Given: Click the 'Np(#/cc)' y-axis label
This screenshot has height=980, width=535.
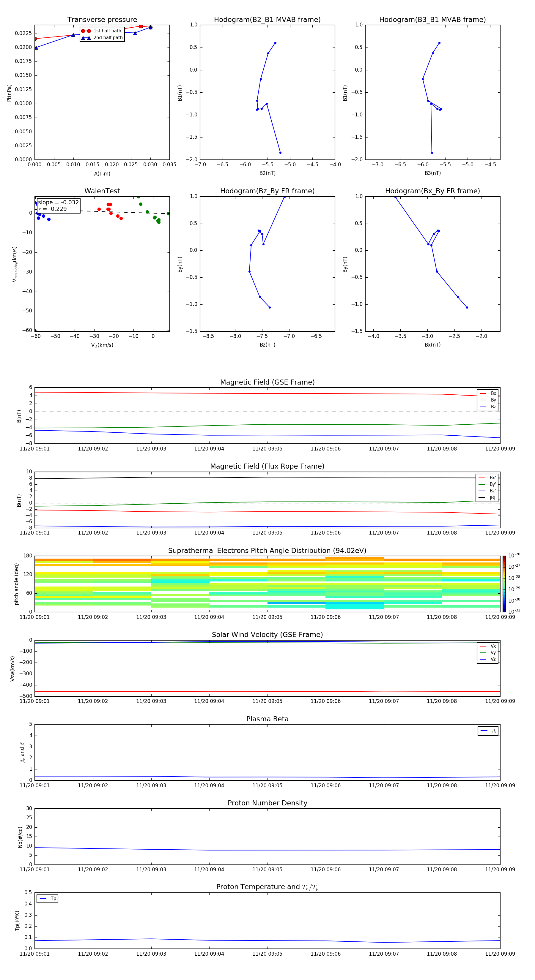Looking at the screenshot, I should pos(20,837).
